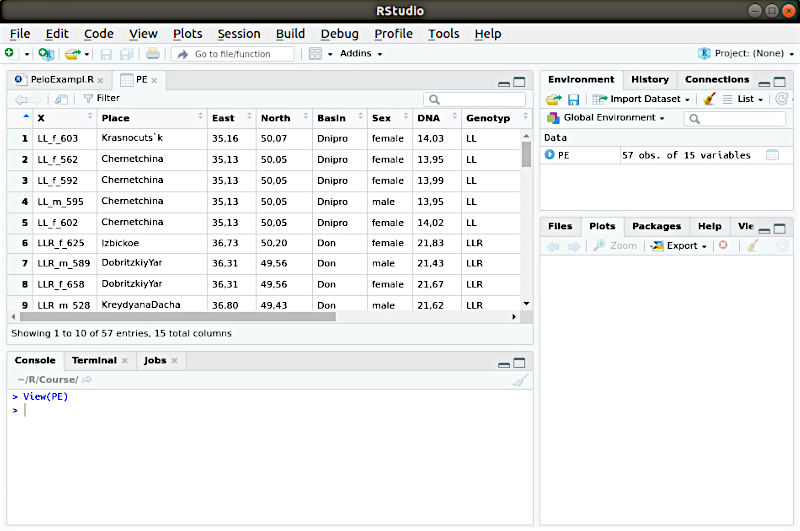The image size is (800, 531).
Task: Switch to the History tab
Action: point(650,80)
